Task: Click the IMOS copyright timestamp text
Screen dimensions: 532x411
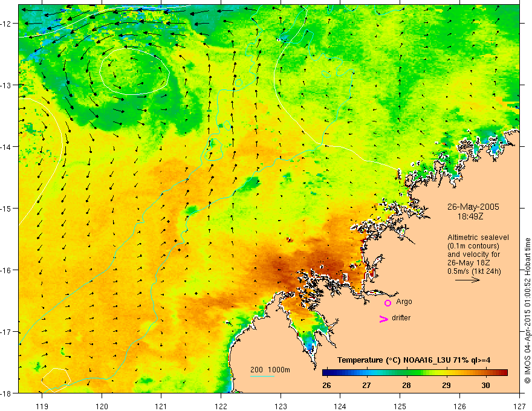Action: (528, 311)
